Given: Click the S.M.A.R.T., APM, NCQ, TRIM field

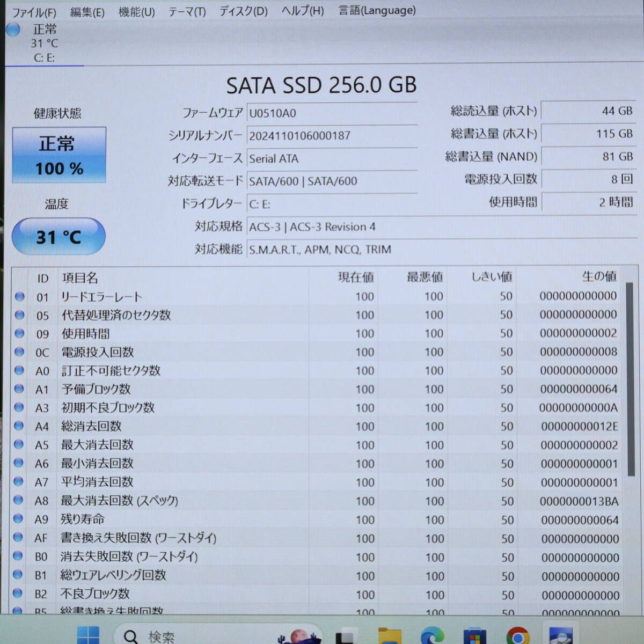Looking at the screenshot, I should 442,249.
